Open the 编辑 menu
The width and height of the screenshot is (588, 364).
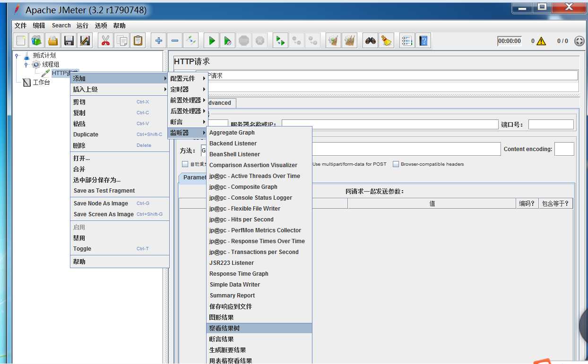pyautogui.click(x=39, y=25)
